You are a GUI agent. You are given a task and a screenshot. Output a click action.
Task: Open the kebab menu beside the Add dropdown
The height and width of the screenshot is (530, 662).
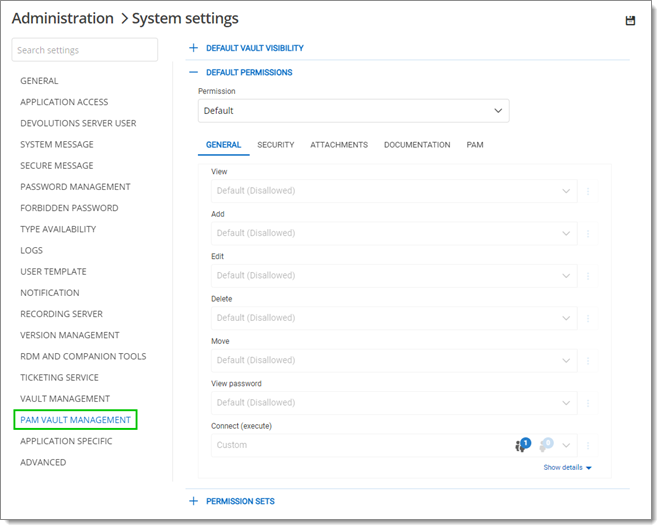coord(588,234)
